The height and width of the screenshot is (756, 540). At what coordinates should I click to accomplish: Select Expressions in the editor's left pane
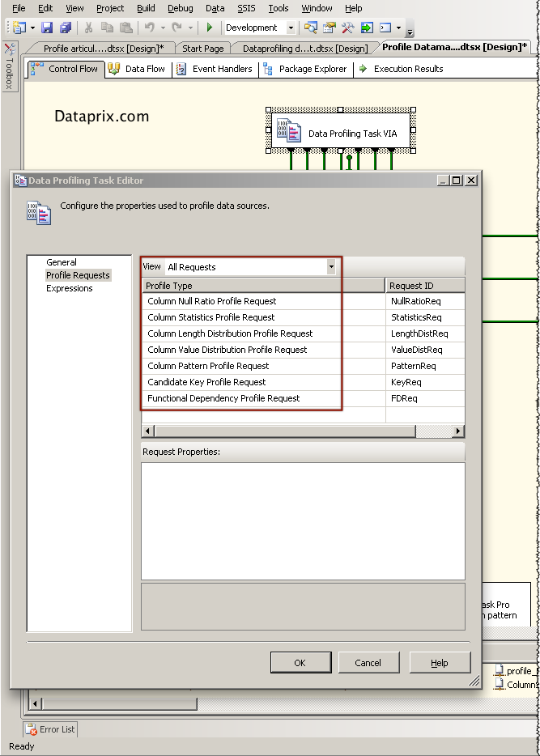[70, 288]
